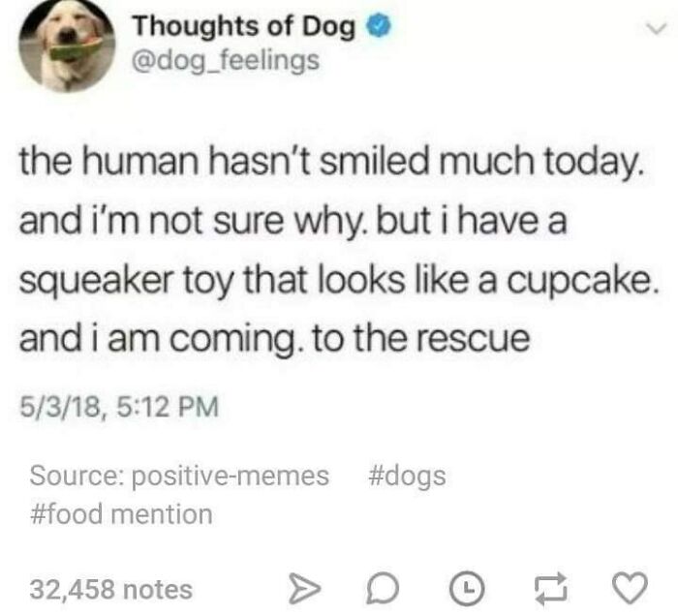
Task: Visit the @dog_feelings handle
Action: click(x=226, y=60)
